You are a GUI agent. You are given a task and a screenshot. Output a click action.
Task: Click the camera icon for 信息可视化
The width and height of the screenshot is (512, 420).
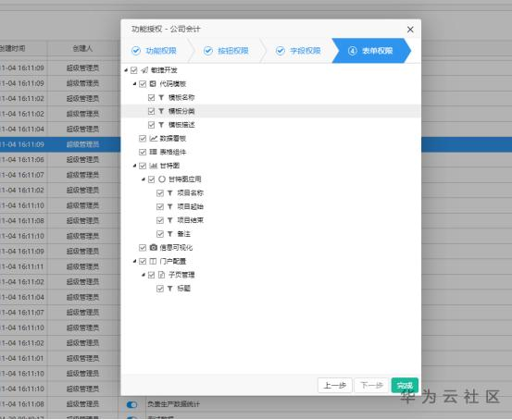153,247
